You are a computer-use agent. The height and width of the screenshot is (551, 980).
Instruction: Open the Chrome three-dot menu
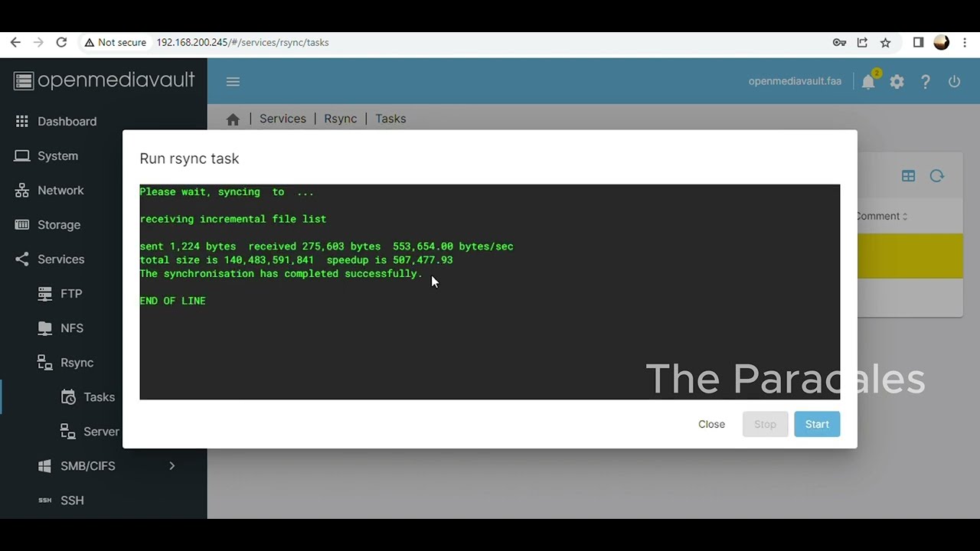tap(966, 43)
